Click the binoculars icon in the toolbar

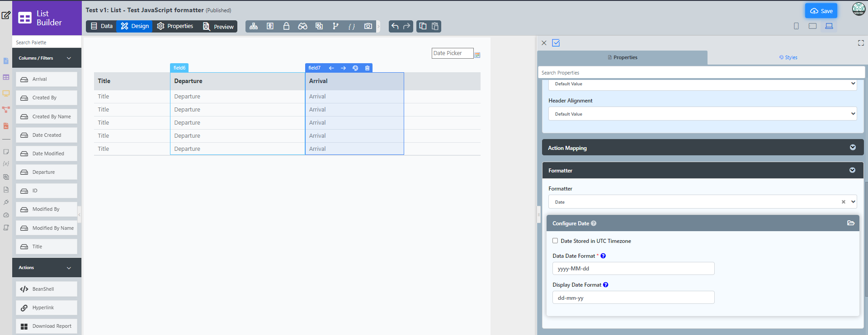(302, 26)
